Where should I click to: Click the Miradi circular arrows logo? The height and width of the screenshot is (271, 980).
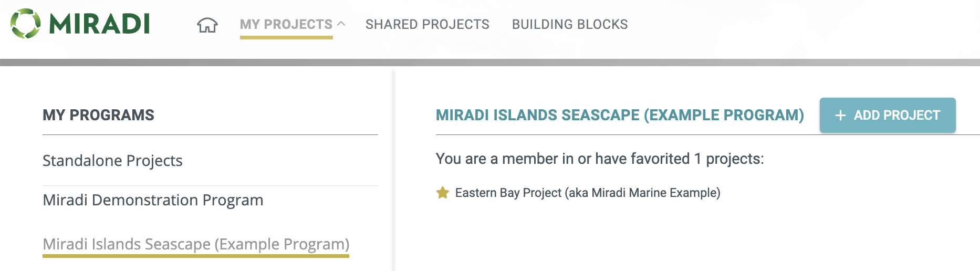(25, 24)
